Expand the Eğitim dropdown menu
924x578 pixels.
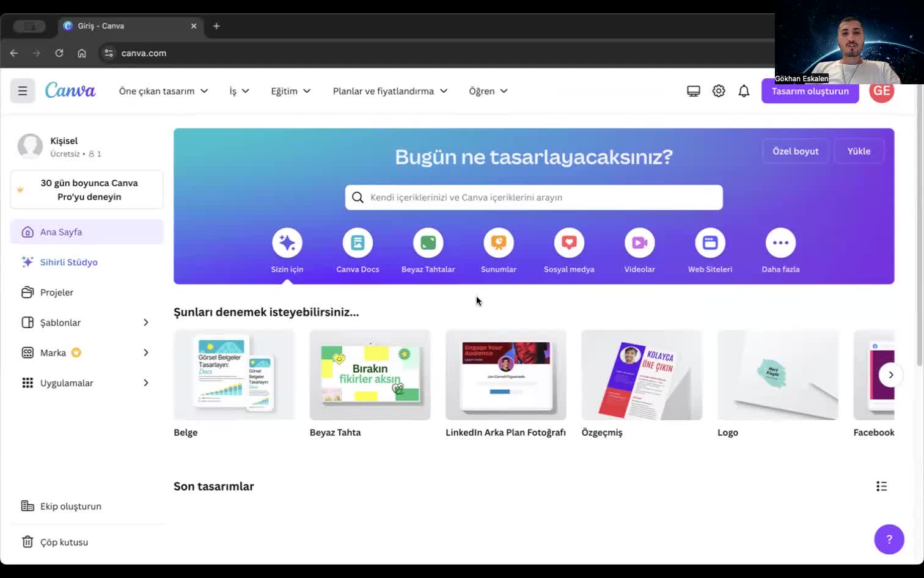(x=291, y=91)
